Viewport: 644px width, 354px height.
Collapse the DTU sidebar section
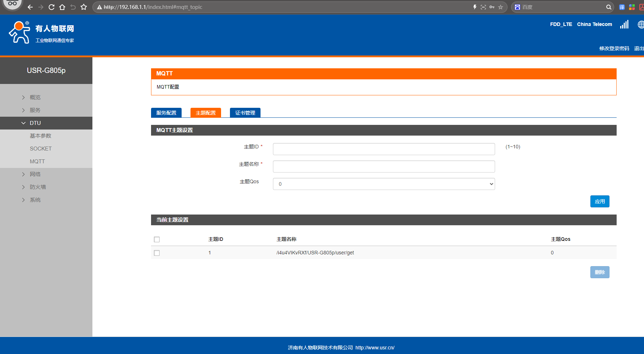35,123
